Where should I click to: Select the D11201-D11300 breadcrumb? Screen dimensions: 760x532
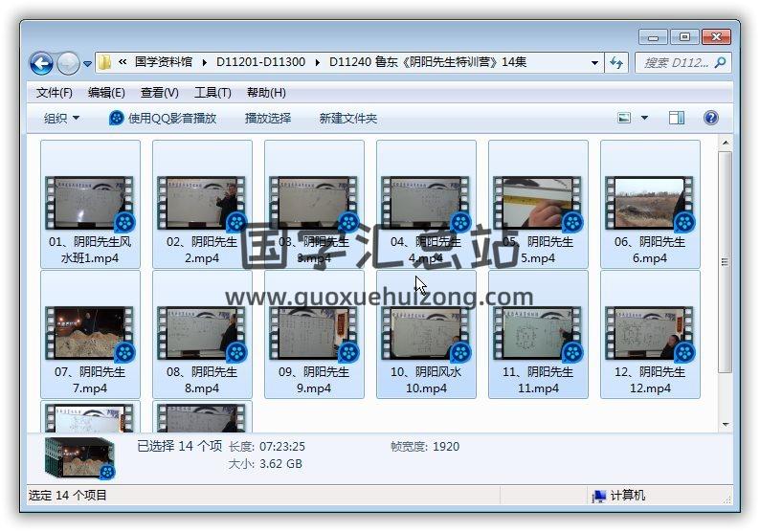pos(260,62)
